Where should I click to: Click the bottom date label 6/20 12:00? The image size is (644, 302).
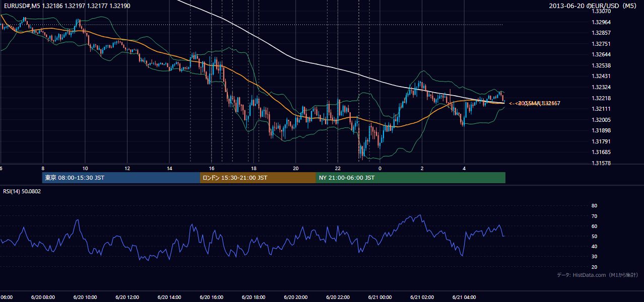127,297
